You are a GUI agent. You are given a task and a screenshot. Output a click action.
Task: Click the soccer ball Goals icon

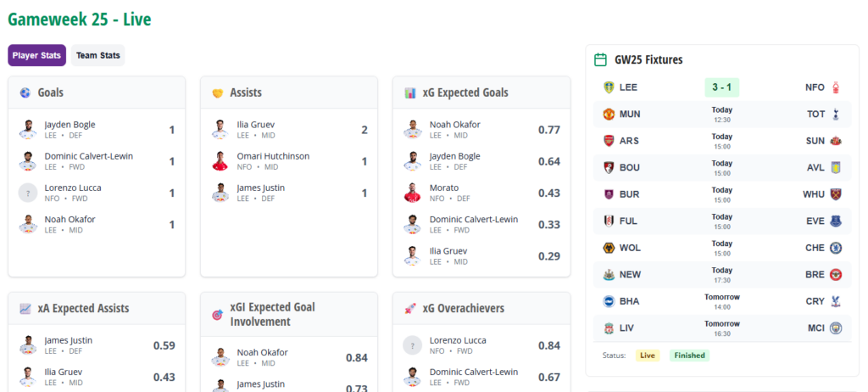click(x=25, y=92)
